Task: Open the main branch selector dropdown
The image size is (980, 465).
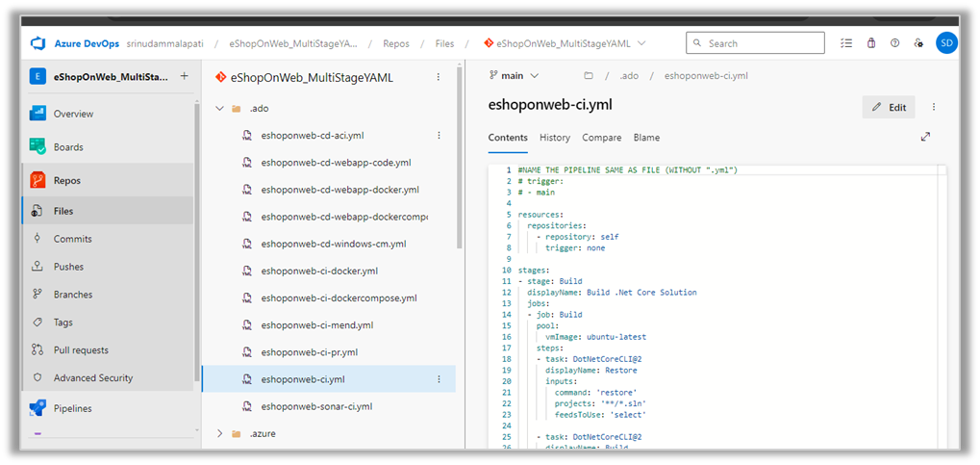Action: (514, 76)
